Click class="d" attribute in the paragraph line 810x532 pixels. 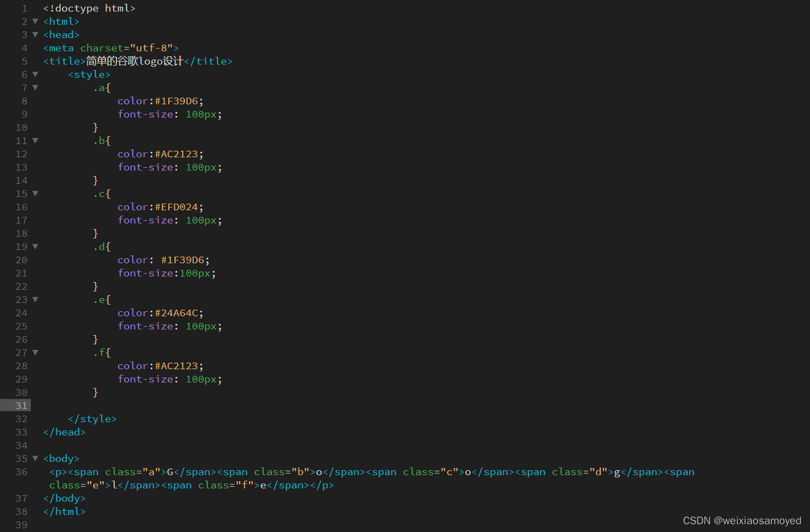pos(579,472)
